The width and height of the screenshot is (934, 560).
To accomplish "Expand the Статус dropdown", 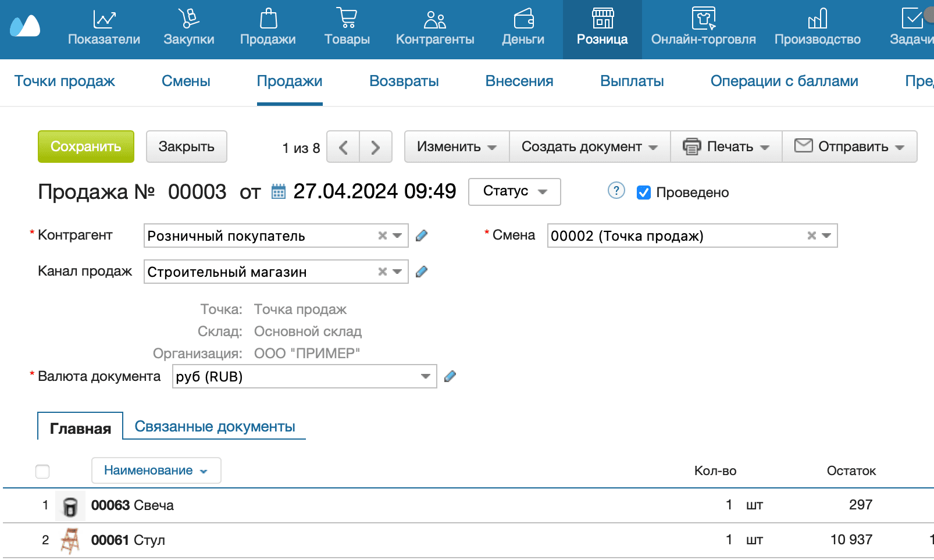I will (x=515, y=191).
